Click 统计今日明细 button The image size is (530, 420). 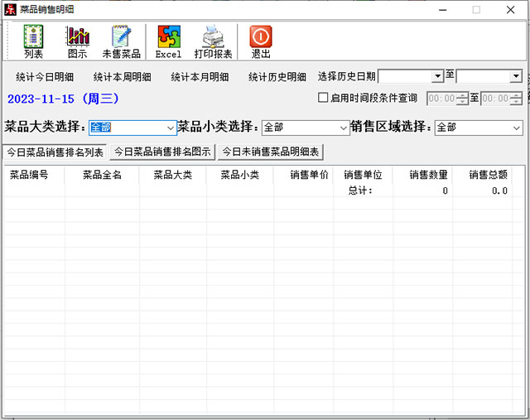(x=45, y=77)
